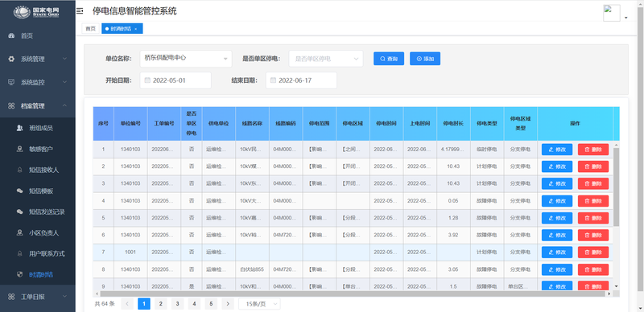644x312 pixels.
Task: Click the horizontal scrollbar's right arrow
Action: pyautogui.click(x=609, y=294)
